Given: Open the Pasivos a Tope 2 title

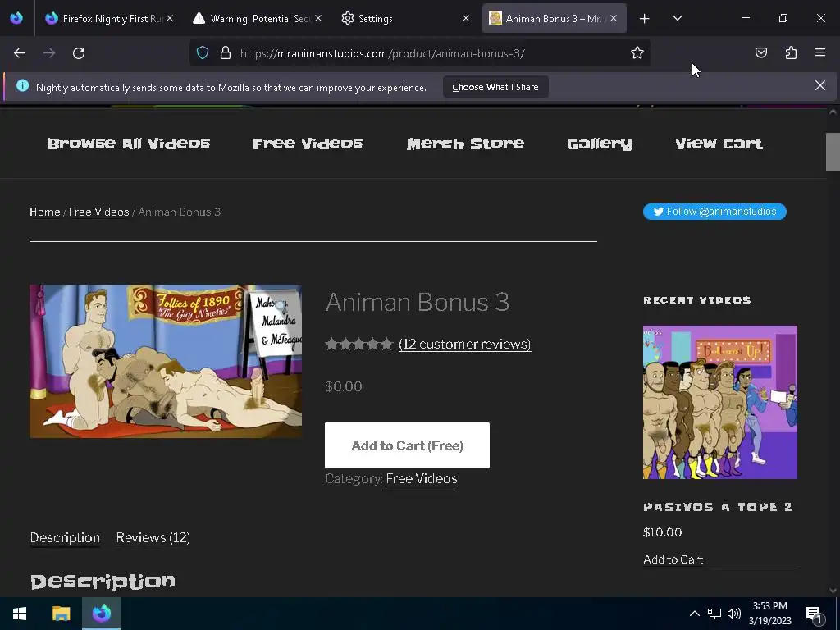Looking at the screenshot, I should pyautogui.click(x=718, y=507).
